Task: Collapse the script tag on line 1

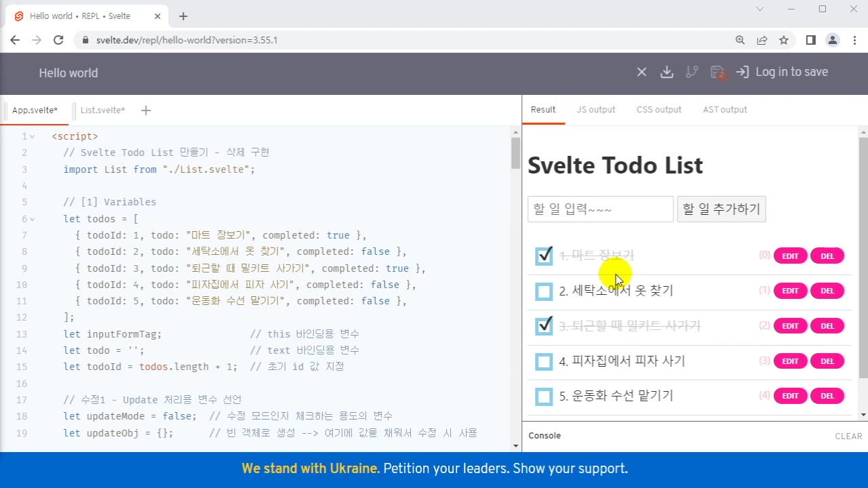Action: pyautogui.click(x=32, y=137)
